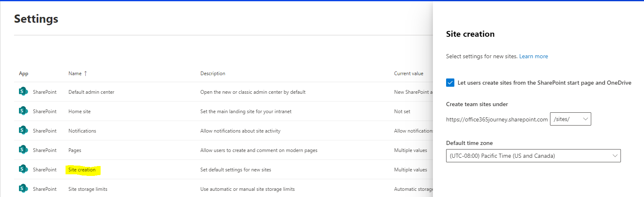Screen dimensions: 644x197
Task: Uncheck Let users create sites checkbox
Action: (450, 83)
